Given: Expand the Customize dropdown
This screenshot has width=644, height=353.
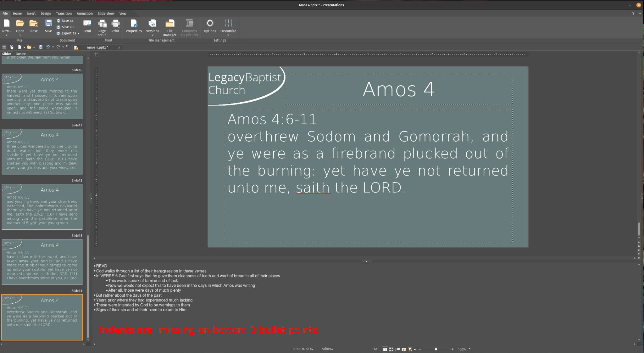Looking at the screenshot, I should 228,28.
